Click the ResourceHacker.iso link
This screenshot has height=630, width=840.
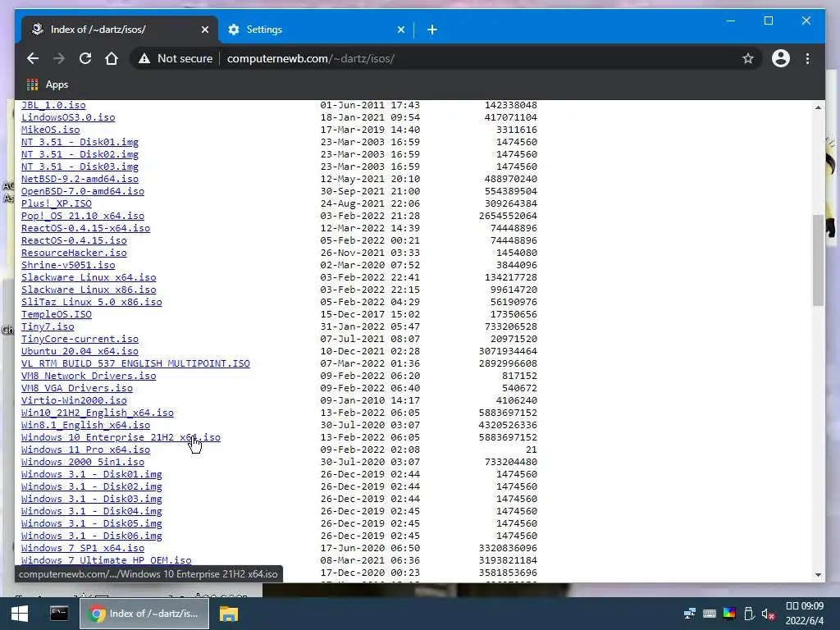click(74, 253)
